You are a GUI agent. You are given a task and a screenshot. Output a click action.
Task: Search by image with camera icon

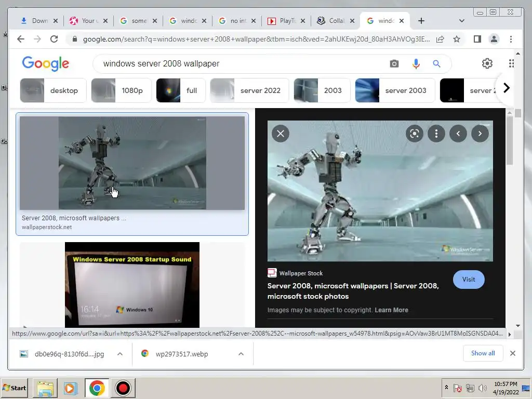point(394,63)
